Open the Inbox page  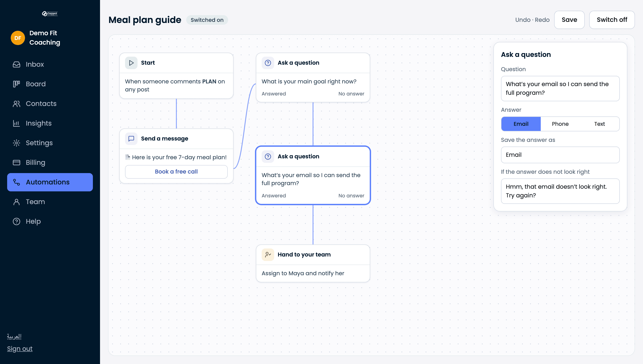[x=50, y=64]
